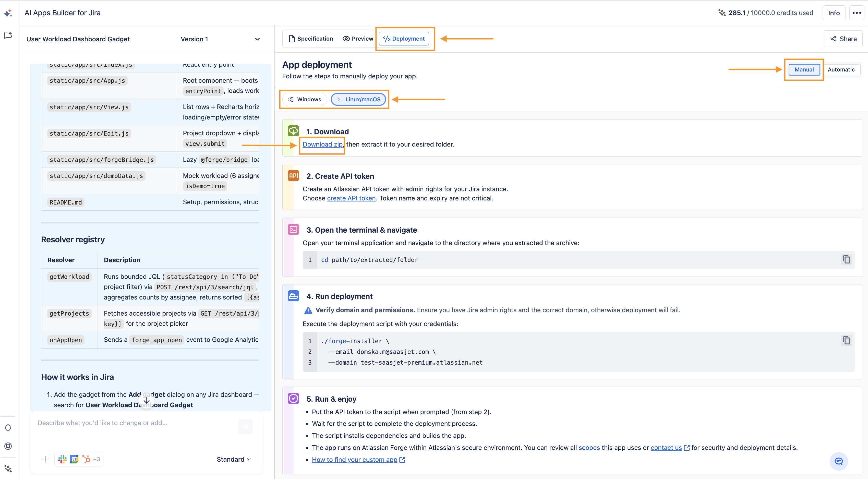This screenshot has height=479, width=868.
Task: Open the three-dot more options menu
Action: point(857,13)
